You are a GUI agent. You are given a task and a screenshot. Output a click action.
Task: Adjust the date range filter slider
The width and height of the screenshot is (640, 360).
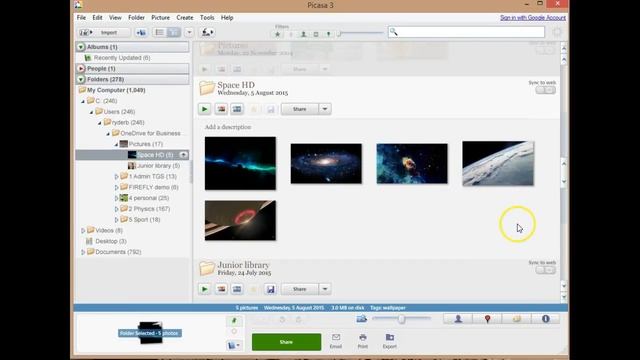coord(361,33)
